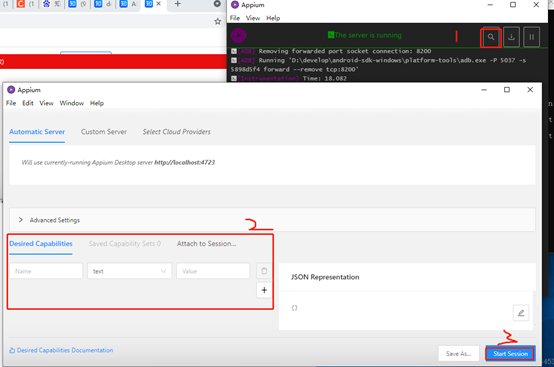Focus the capability Value input field

coord(213,271)
